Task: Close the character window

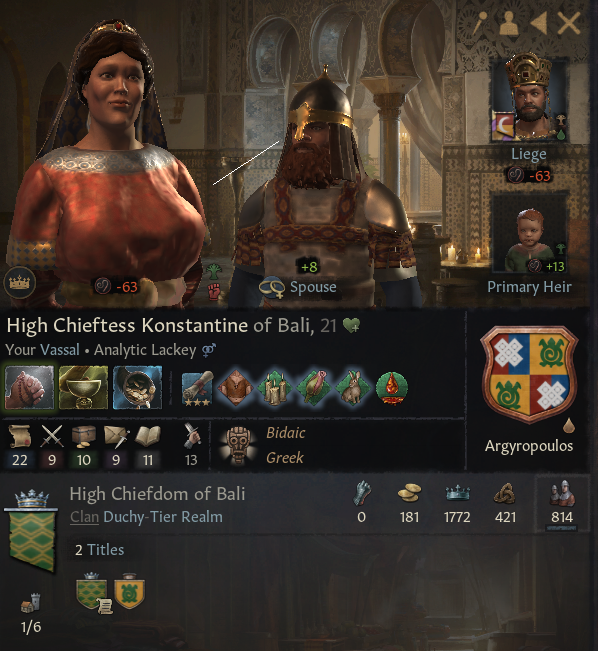Action: [x=569, y=23]
